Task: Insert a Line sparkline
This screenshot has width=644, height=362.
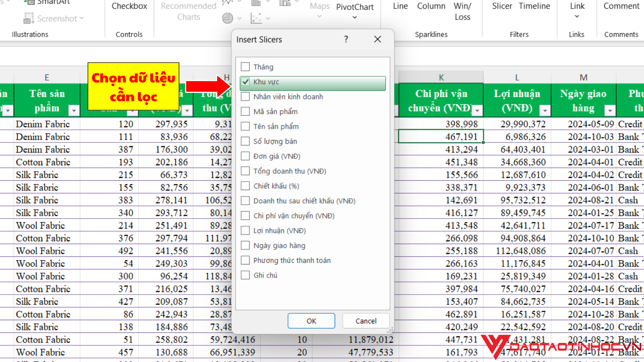Action: pos(400,6)
